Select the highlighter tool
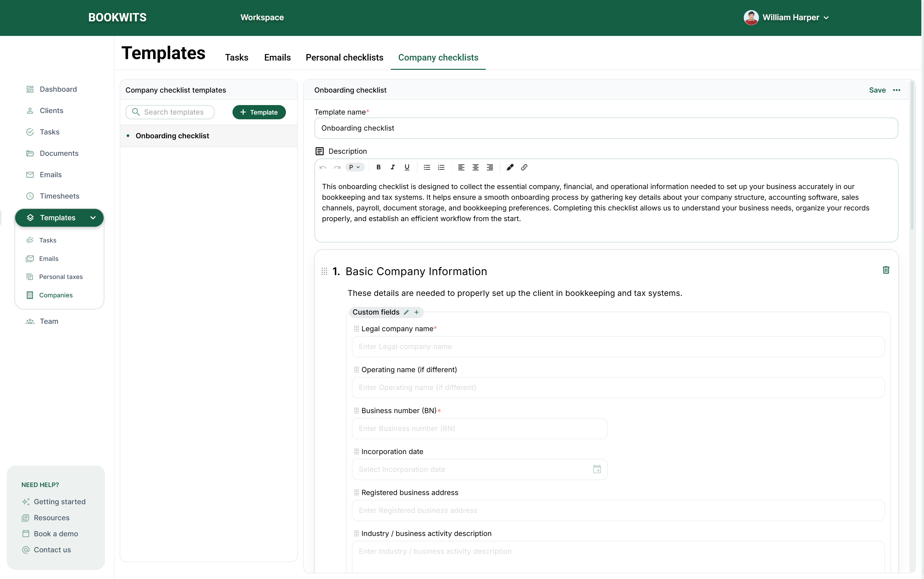The image size is (924, 579). click(x=510, y=167)
